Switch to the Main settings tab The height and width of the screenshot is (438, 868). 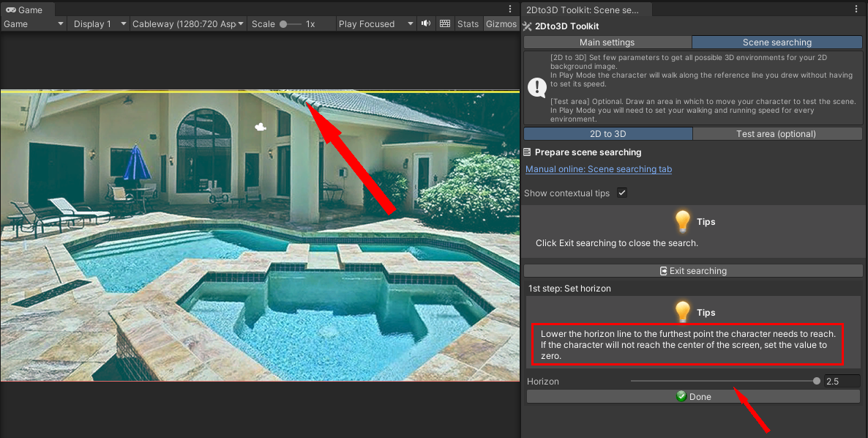click(x=607, y=42)
